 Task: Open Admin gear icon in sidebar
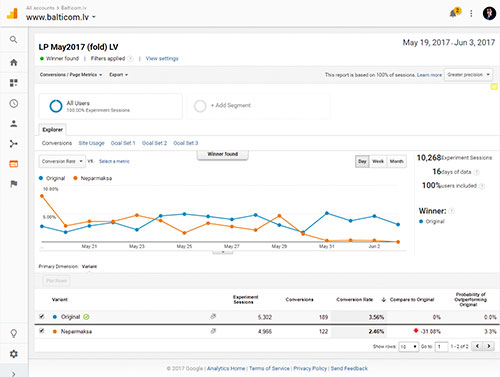14,354
